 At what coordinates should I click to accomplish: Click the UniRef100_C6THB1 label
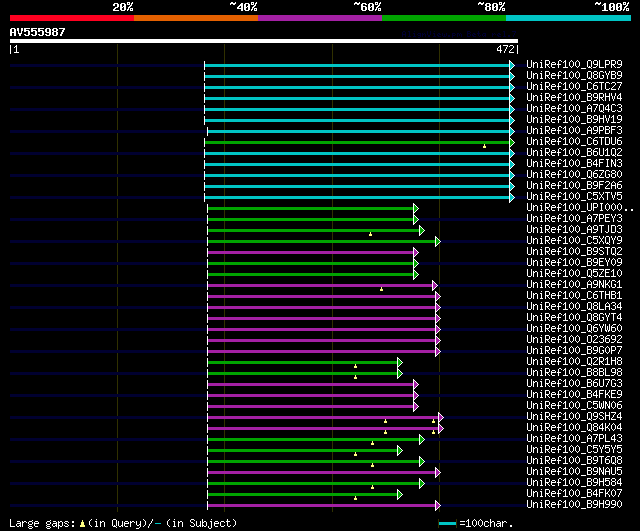pos(574,296)
